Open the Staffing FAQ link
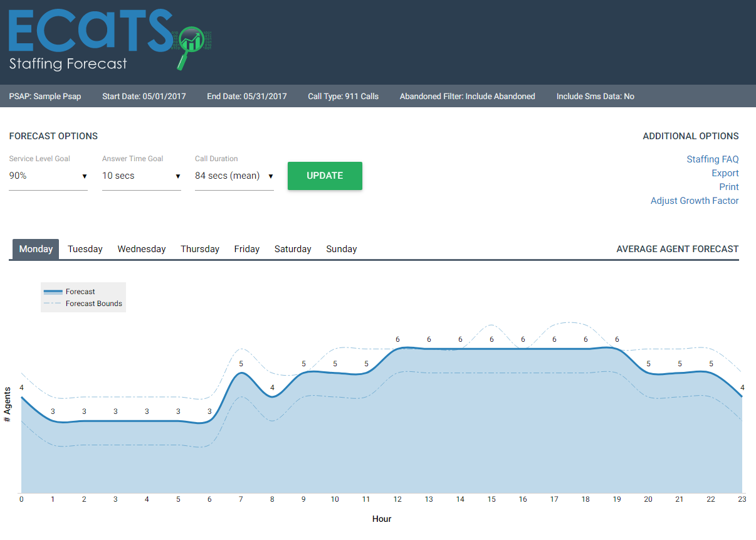Screen dimensions: 756x540 pos(713,159)
